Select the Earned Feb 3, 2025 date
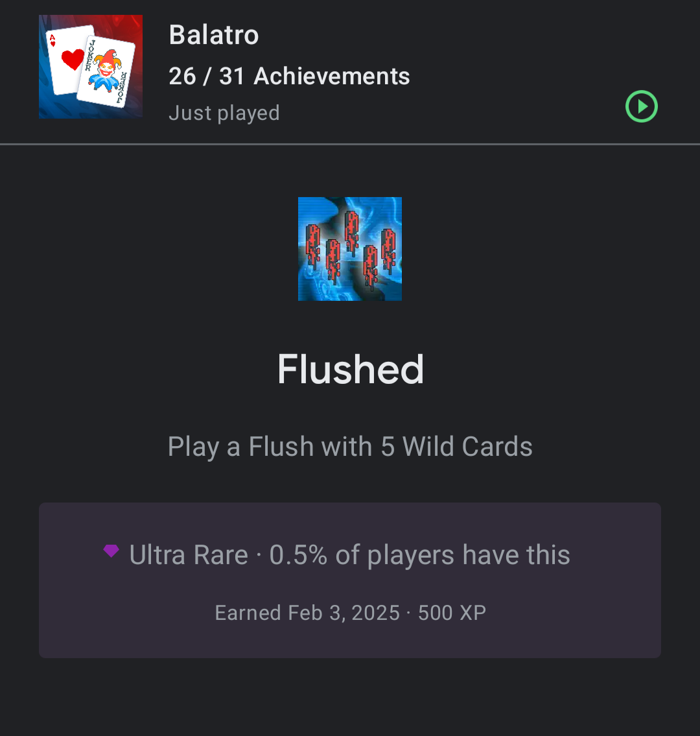 [x=307, y=613]
